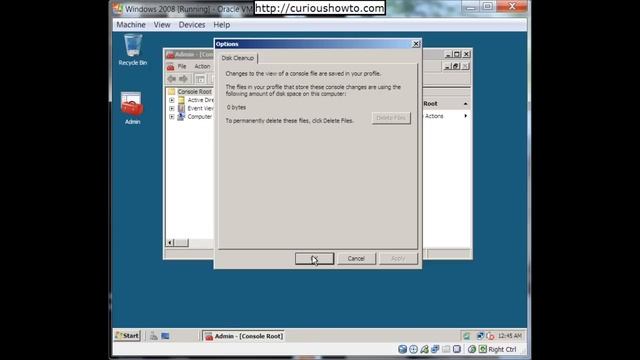This screenshot has width=640, height=360.
Task: Click More Actions in the Actions pane
Action: click(434, 116)
